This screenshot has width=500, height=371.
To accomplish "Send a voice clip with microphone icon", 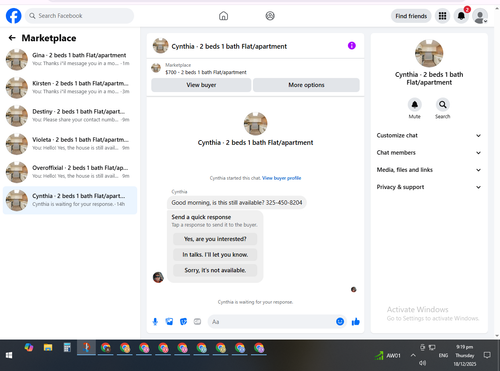I will click(155, 322).
